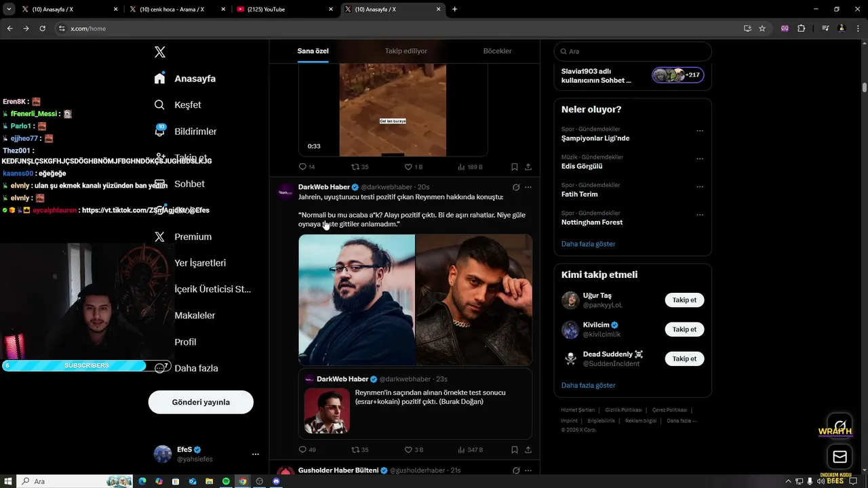
Task: Reply to the DarkWeb Haber post with 49 comments
Action: 307,449
